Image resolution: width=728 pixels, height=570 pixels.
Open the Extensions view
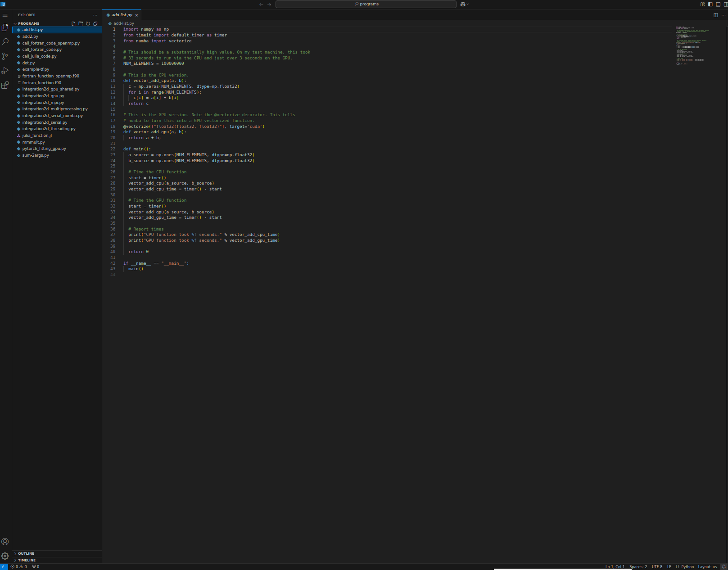(5, 85)
